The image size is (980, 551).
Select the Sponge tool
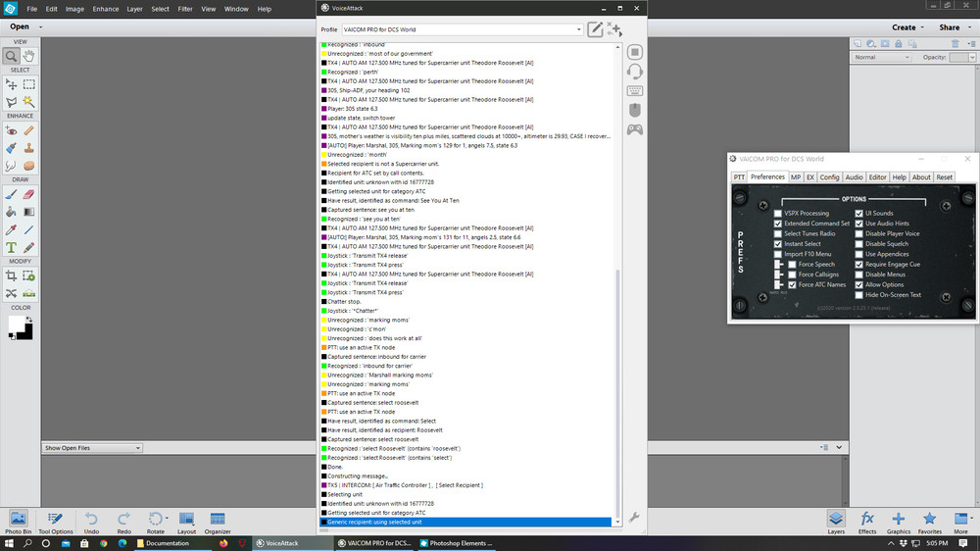[28, 166]
